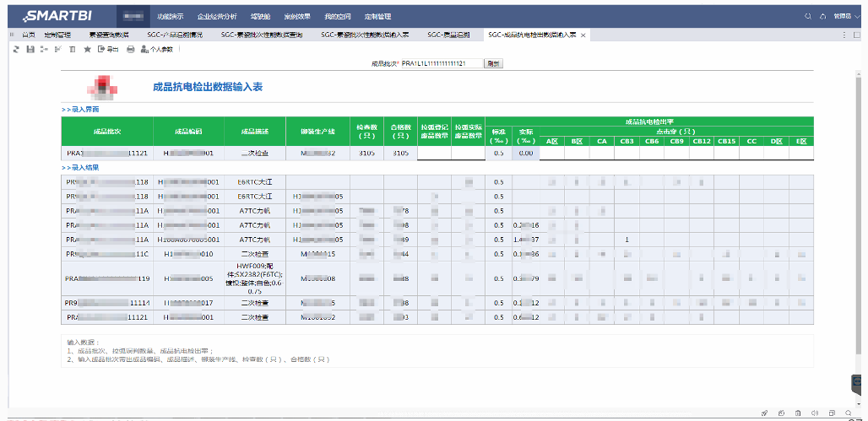Open the 定制管理 menu
Image resolution: width=868 pixels, height=421 pixels.
tap(378, 16)
